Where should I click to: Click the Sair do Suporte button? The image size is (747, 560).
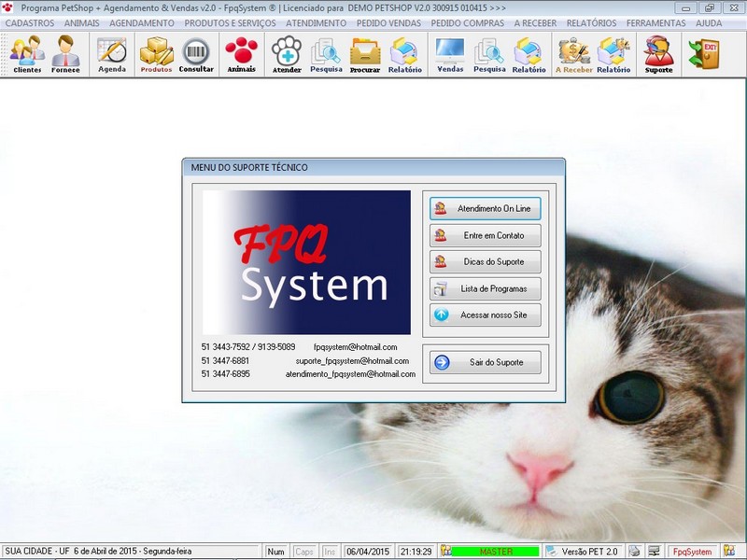tap(486, 362)
